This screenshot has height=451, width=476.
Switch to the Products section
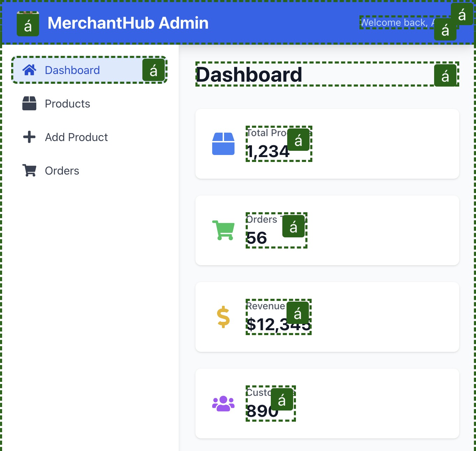click(67, 103)
